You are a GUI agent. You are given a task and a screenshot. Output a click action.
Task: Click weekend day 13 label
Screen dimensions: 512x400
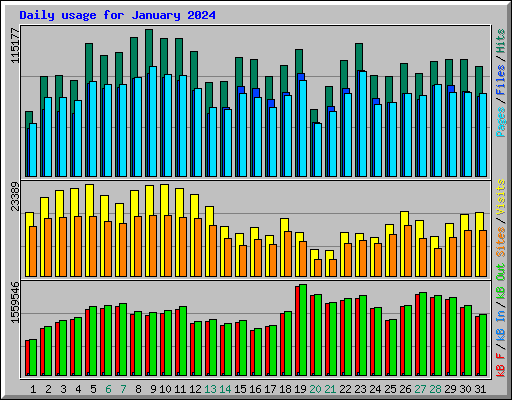[x=210, y=389]
